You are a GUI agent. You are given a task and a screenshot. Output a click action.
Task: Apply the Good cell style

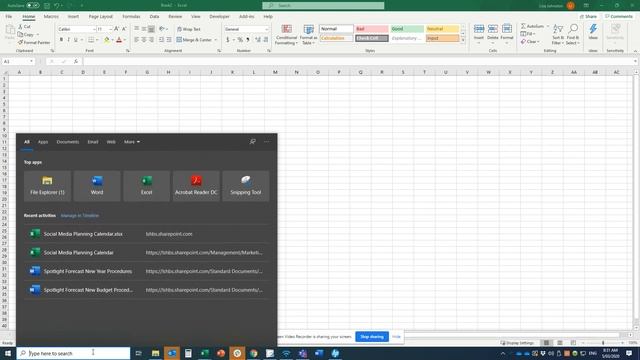point(407,29)
